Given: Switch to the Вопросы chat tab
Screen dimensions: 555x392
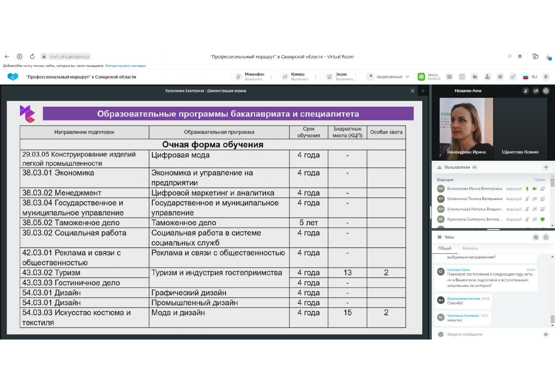Looking at the screenshot, I should (470, 248).
